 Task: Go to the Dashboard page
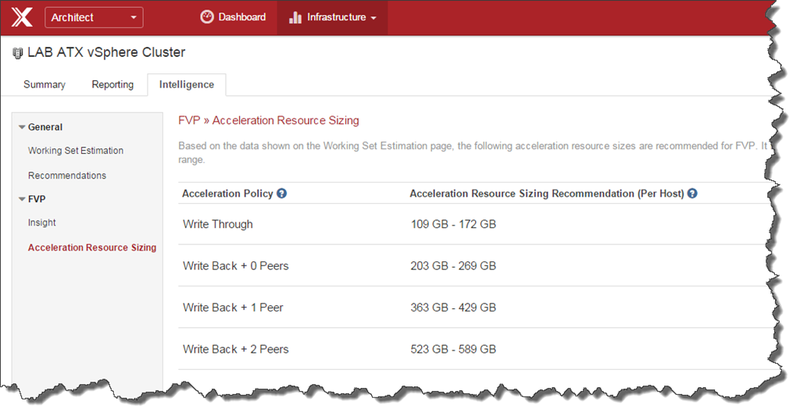(x=233, y=17)
